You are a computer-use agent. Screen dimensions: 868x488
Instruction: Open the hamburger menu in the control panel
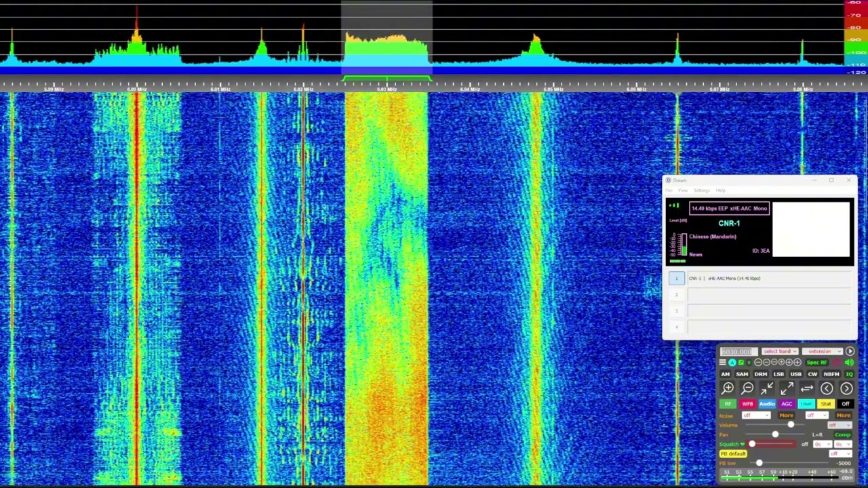tap(722, 362)
